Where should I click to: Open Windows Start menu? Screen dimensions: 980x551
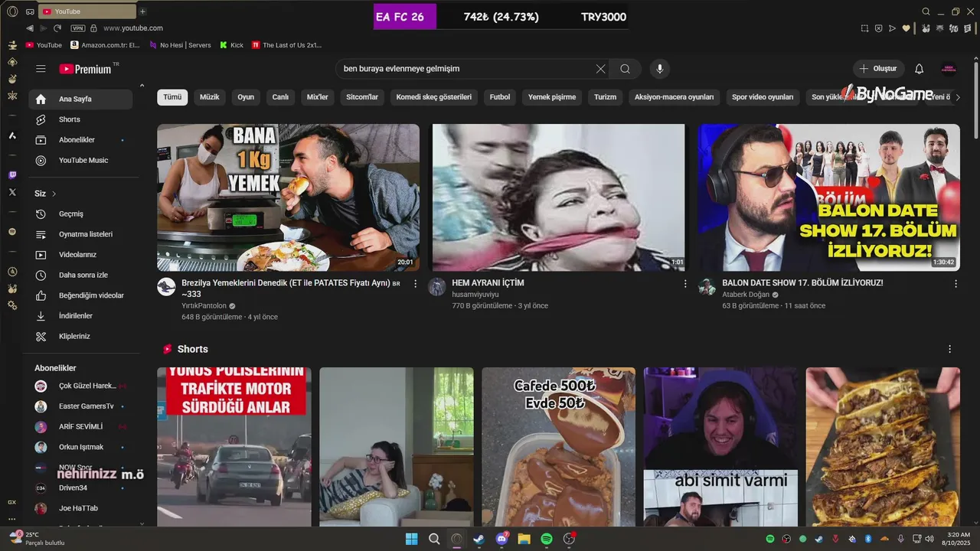pos(412,539)
